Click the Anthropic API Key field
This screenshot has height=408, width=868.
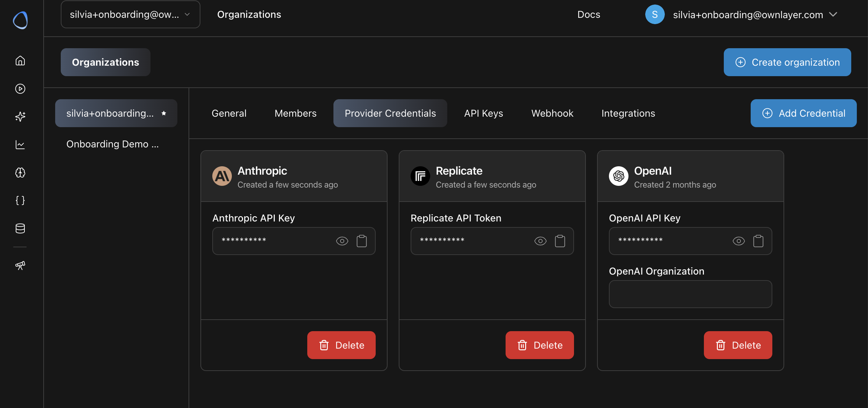[x=294, y=241]
